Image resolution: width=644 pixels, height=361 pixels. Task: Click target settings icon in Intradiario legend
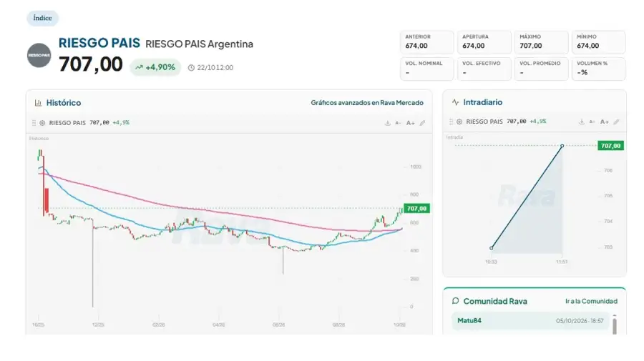point(459,122)
